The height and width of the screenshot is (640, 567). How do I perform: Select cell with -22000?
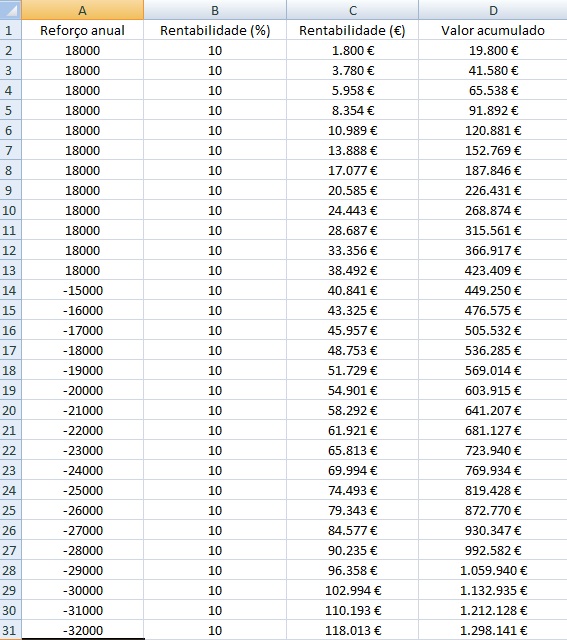tap(82, 430)
